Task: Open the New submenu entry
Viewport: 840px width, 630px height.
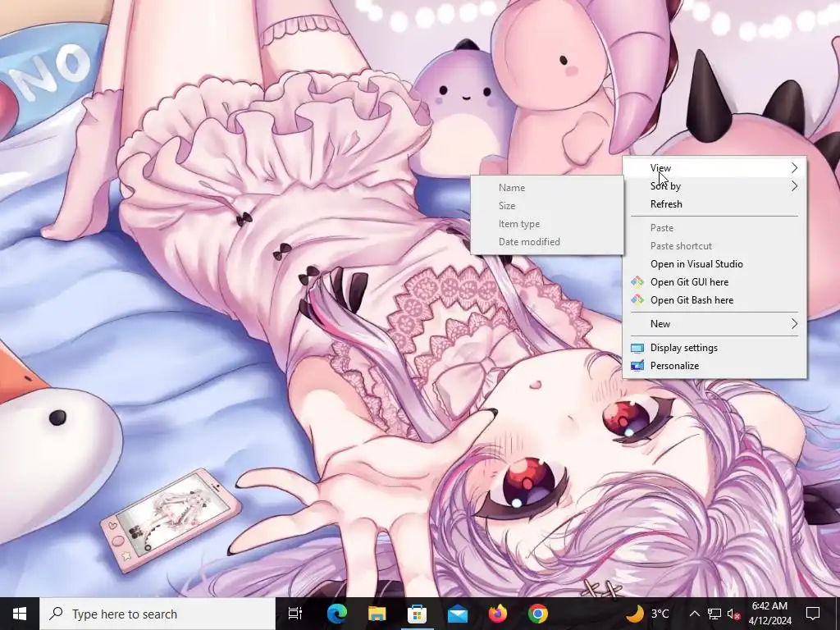Action: tap(714, 323)
